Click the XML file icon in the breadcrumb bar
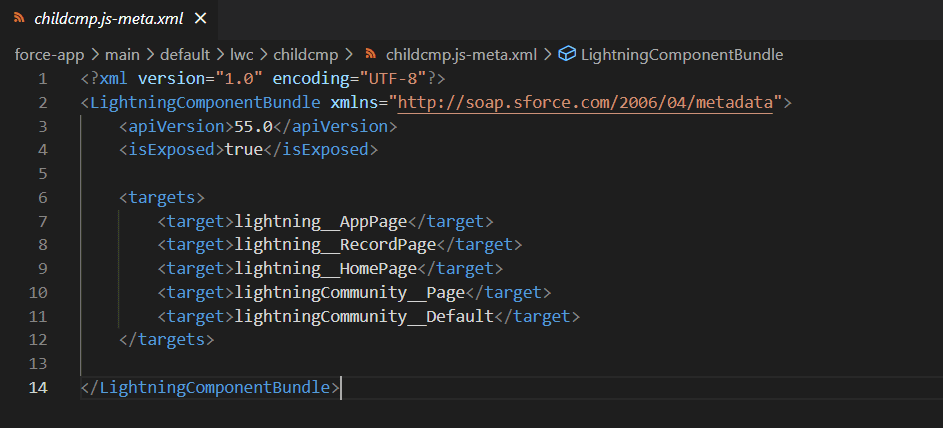 click(370, 54)
